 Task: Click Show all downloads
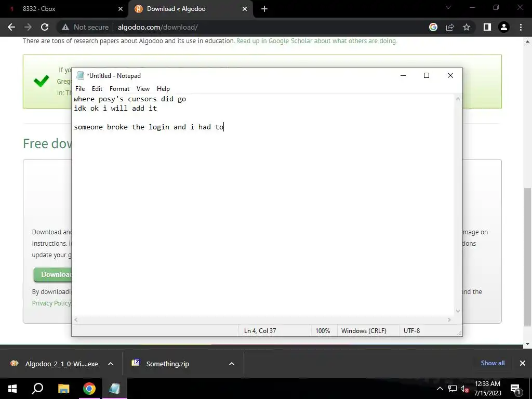pos(493,363)
